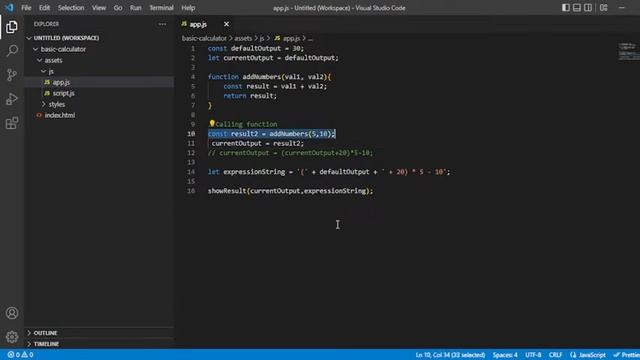Screen dimensions: 640x360
Task: Open script.js in the file tree
Action: [100, 93]
